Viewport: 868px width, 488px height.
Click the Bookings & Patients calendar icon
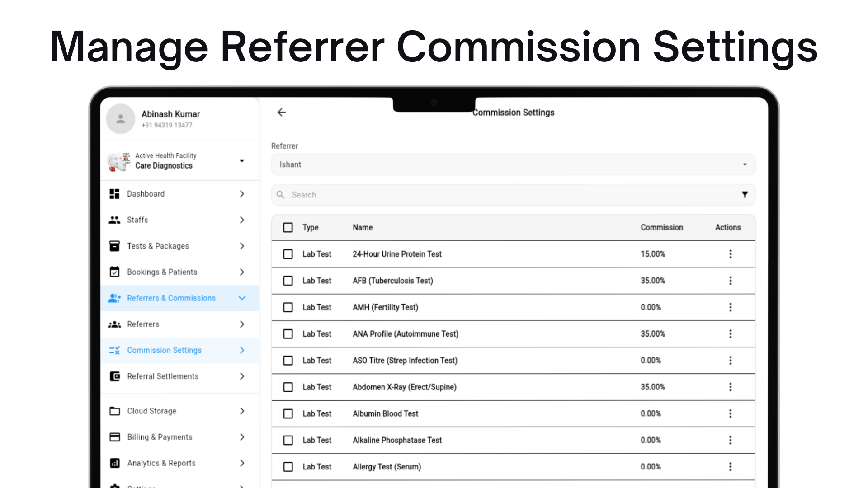(115, 272)
